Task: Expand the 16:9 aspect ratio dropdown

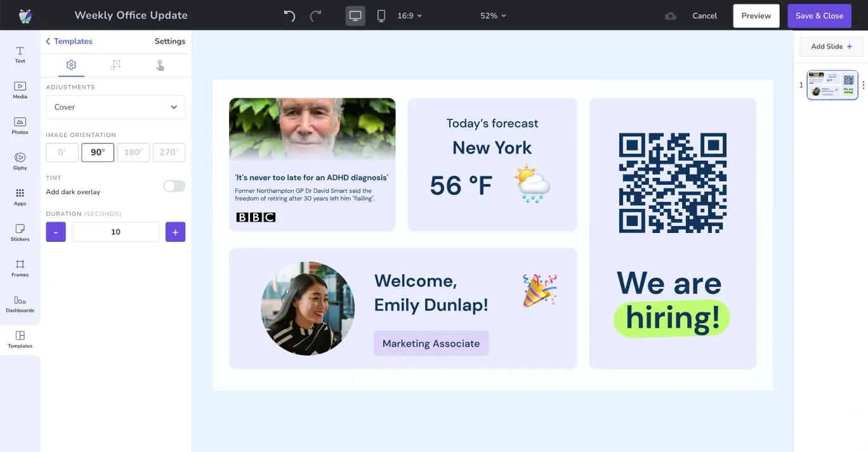Action: coord(409,16)
